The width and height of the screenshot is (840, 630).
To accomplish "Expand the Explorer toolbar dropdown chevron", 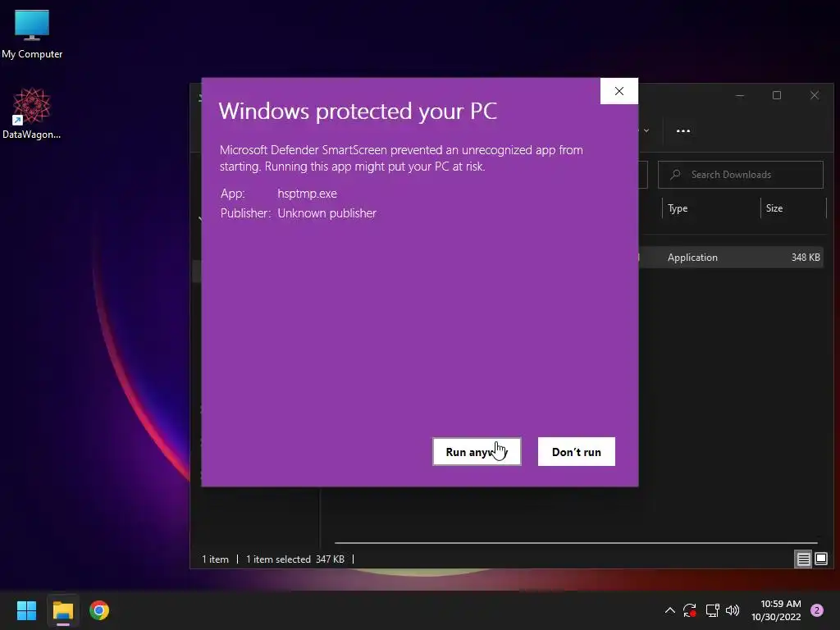I will 646,130.
